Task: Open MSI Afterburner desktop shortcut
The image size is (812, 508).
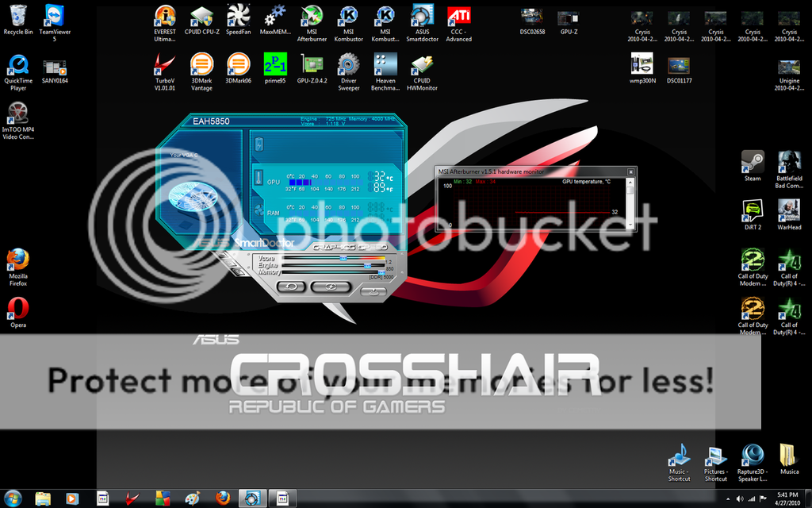Action: click(312, 23)
